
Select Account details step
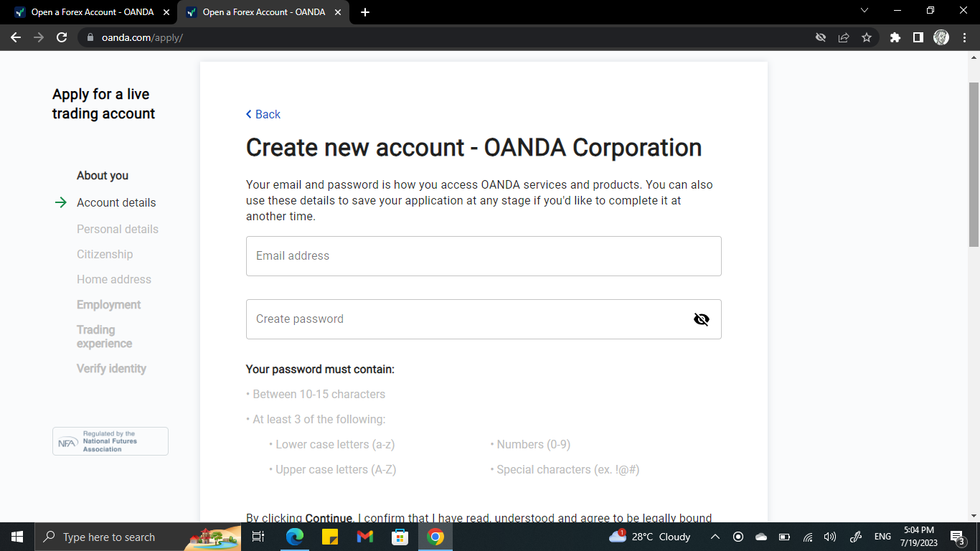tap(116, 203)
